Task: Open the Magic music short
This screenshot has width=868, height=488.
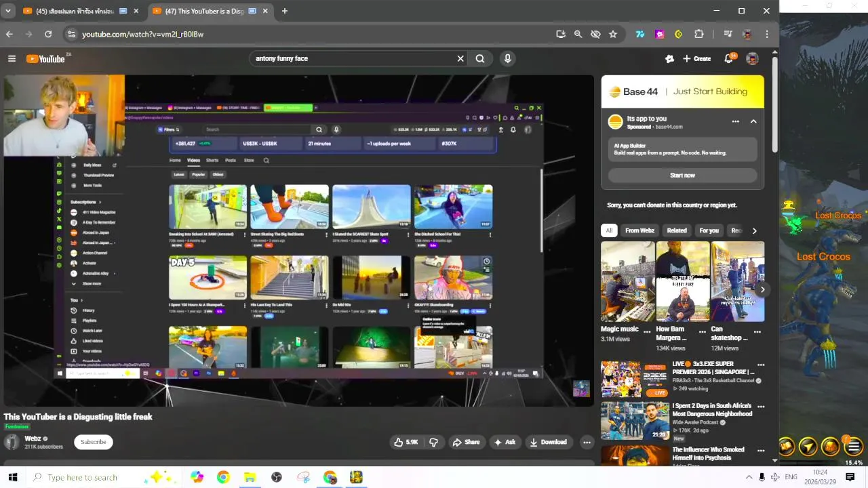Action: (628, 281)
